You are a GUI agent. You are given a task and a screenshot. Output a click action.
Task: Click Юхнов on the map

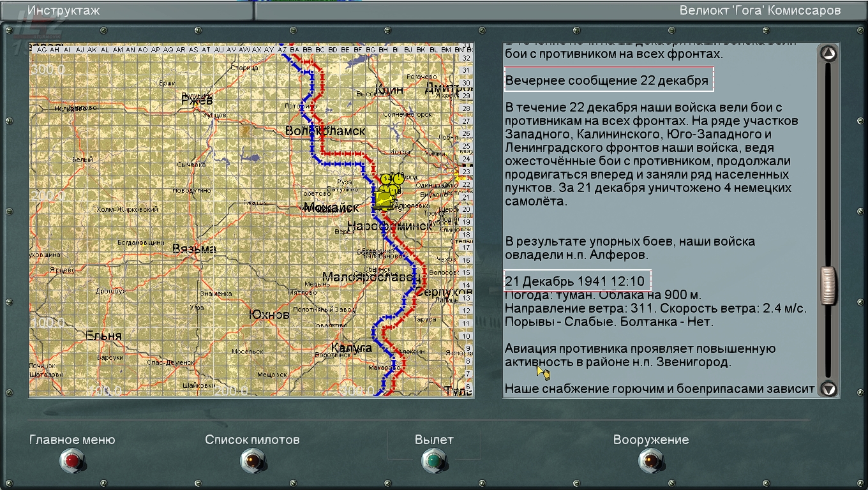[269, 315]
